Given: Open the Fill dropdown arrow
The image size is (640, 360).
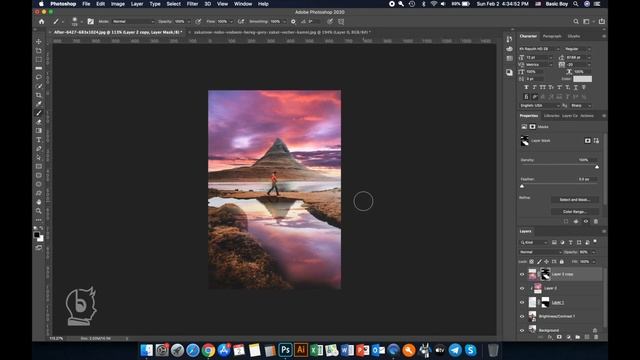Looking at the screenshot, I should 593,262.
